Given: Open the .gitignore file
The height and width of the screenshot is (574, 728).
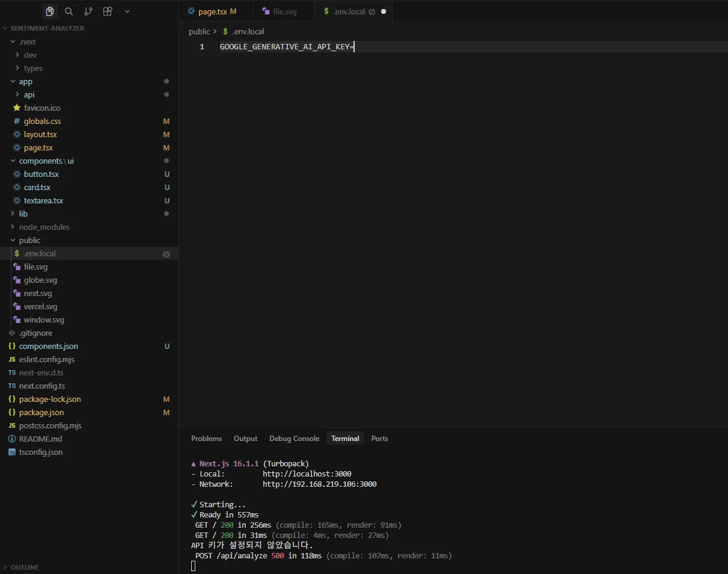Looking at the screenshot, I should point(35,333).
